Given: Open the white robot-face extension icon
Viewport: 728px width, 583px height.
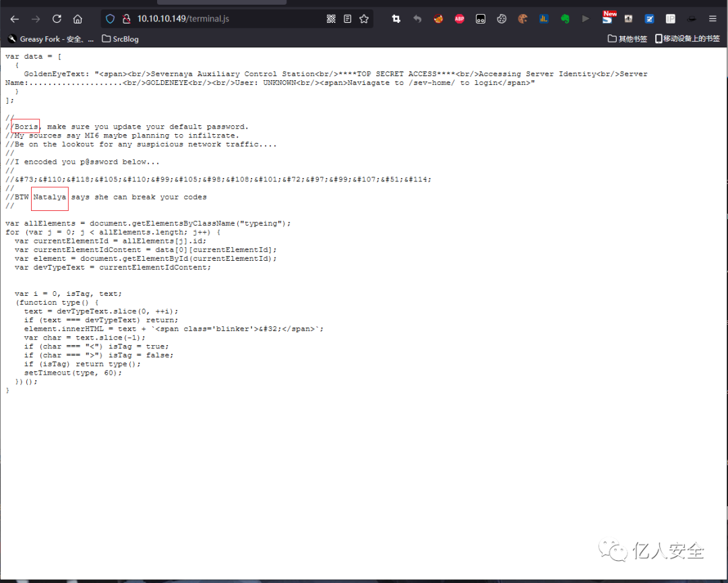Looking at the screenshot, I should click(x=481, y=19).
